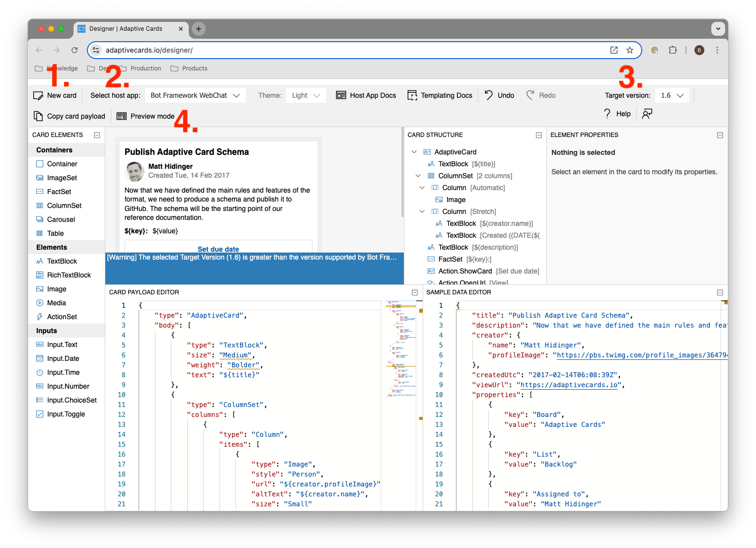
Task: Click the New card pencil icon
Action: (38, 95)
